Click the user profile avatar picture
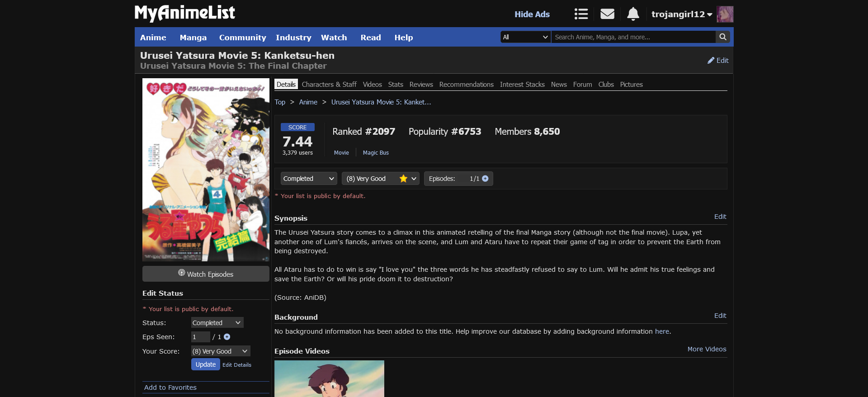 [x=725, y=14]
